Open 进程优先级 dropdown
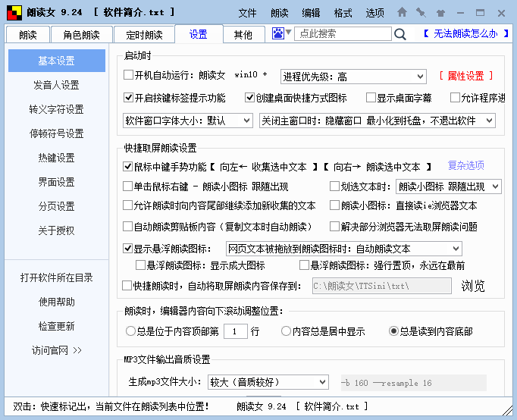This screenshot has width=517, height=420. [x=352, y=76]
